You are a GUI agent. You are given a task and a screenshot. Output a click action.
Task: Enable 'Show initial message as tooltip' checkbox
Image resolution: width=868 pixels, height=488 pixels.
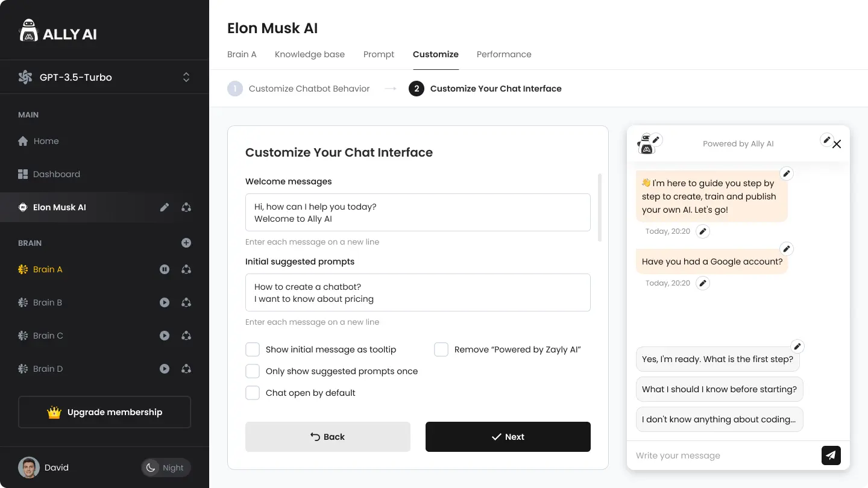253,349
